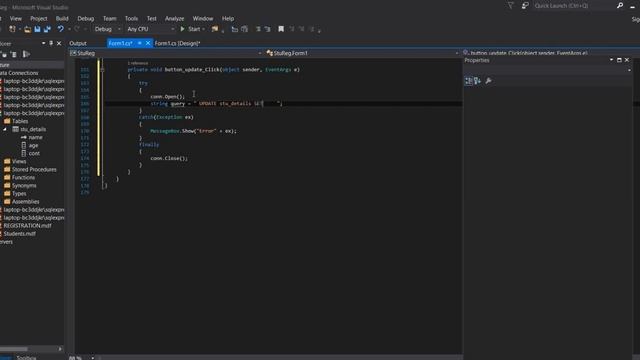The height and width of the screenshot is (360, 640).
Task: Click the pin icon on Form1.cs tab
Action: [140, 43]
